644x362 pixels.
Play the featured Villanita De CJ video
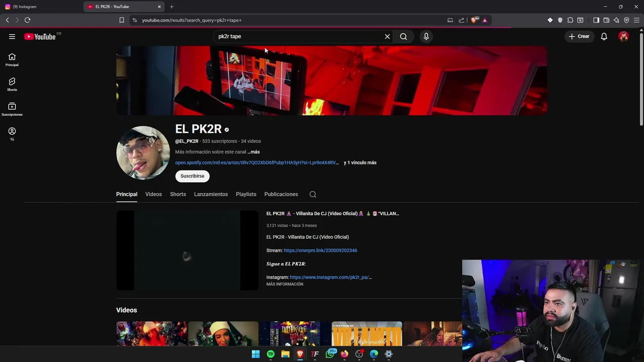[x=187, y=250]
